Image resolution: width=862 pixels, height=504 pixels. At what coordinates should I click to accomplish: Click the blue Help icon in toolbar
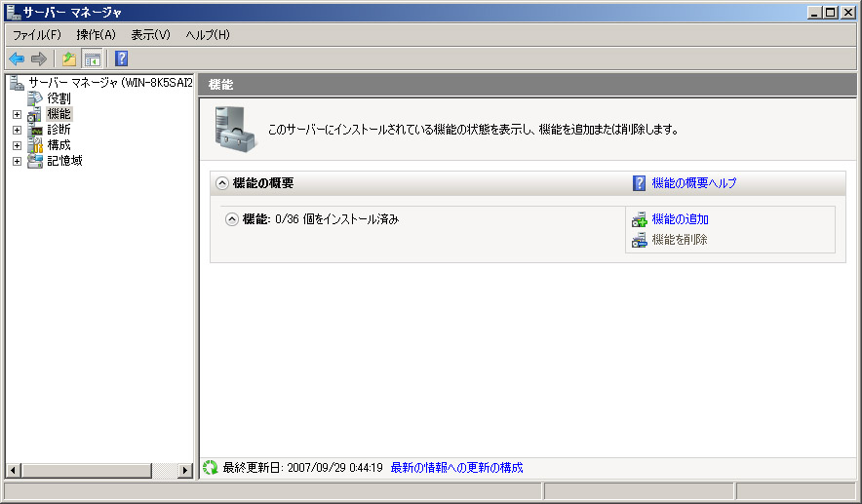pos(122,58)
